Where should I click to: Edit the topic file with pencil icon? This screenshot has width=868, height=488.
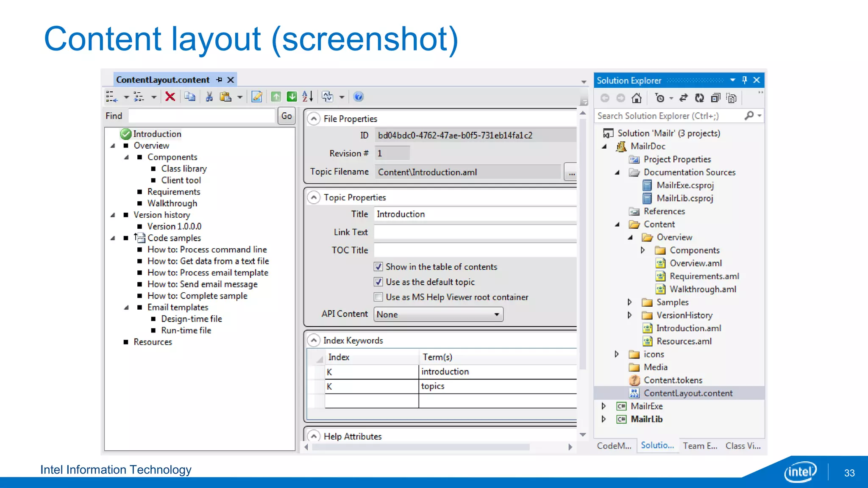coord(256,97)
